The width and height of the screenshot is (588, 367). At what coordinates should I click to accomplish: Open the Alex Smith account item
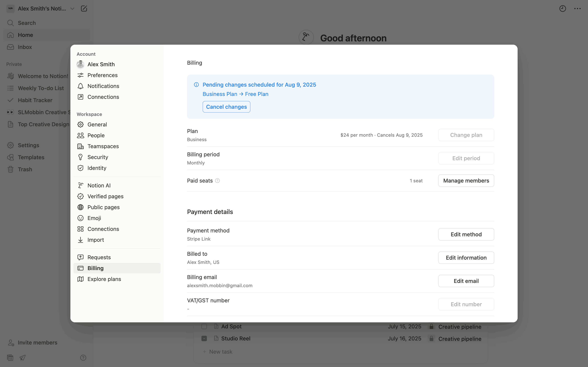pyautogui.click(x=101, y=64)
